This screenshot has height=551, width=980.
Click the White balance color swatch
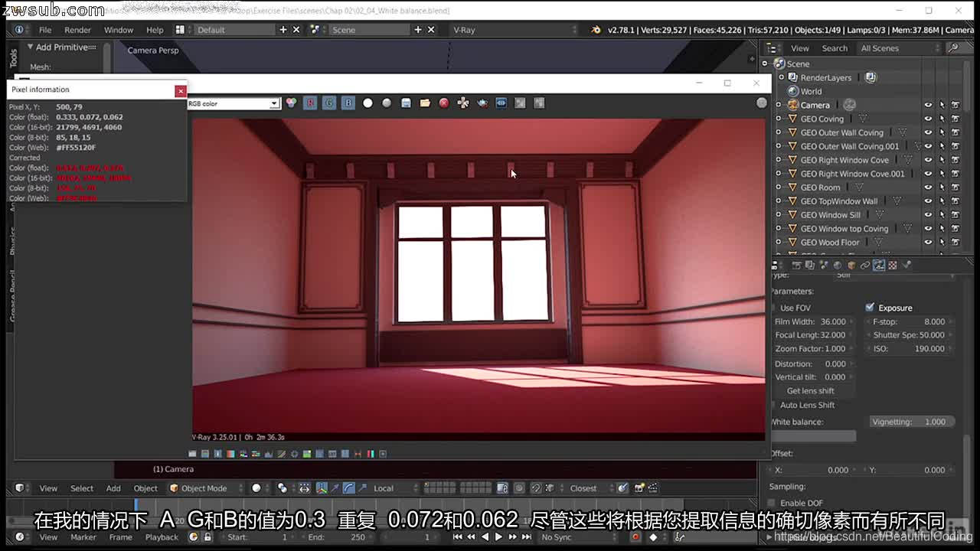tap(813, 435)
